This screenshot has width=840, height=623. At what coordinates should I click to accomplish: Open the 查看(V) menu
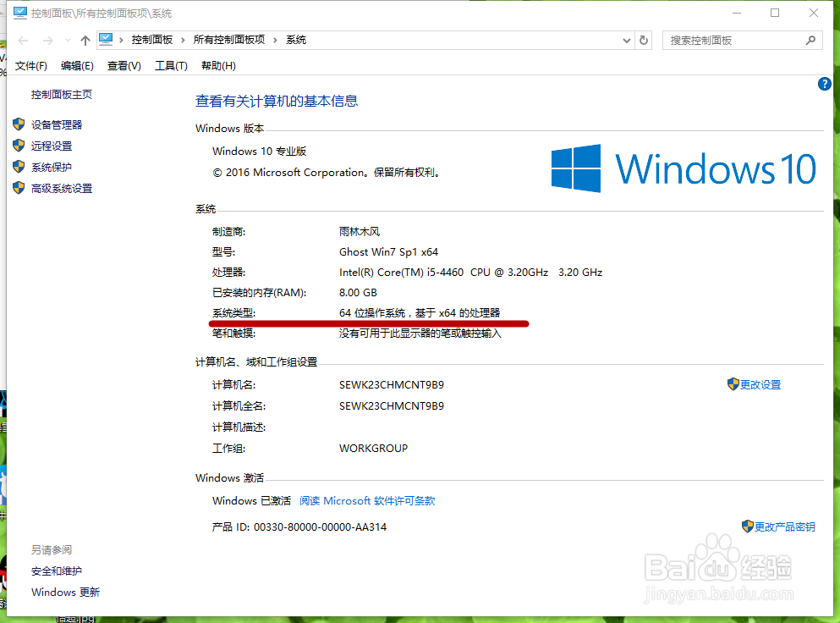124,66
